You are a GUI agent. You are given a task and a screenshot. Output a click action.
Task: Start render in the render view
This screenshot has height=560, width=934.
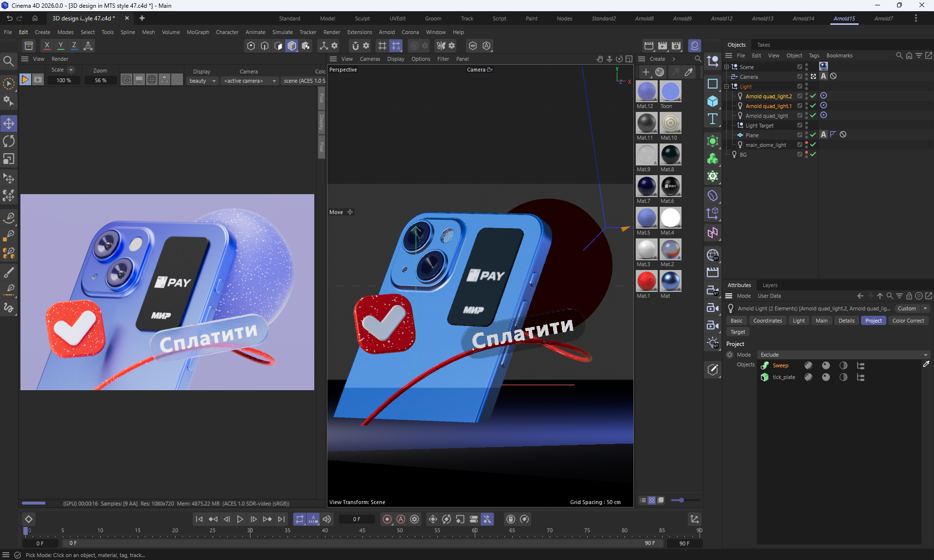pos(25,79)
